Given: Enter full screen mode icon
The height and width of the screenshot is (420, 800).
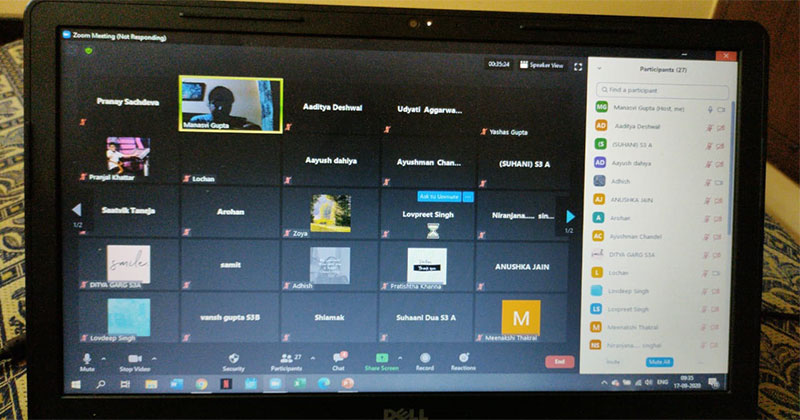Looking at the screenshot, I should click(x=578, y=65).
